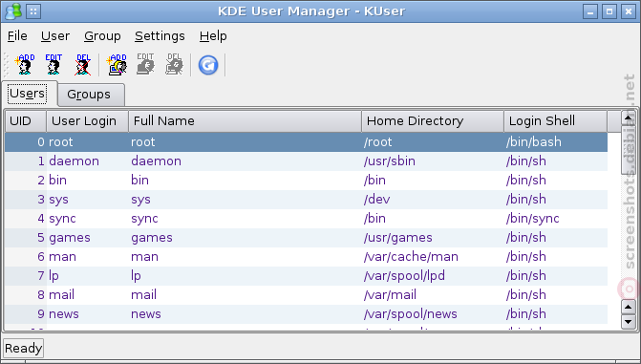Sort by the Home Directory column header
Screen dimensions: 641x364
[x=433, y=121]
